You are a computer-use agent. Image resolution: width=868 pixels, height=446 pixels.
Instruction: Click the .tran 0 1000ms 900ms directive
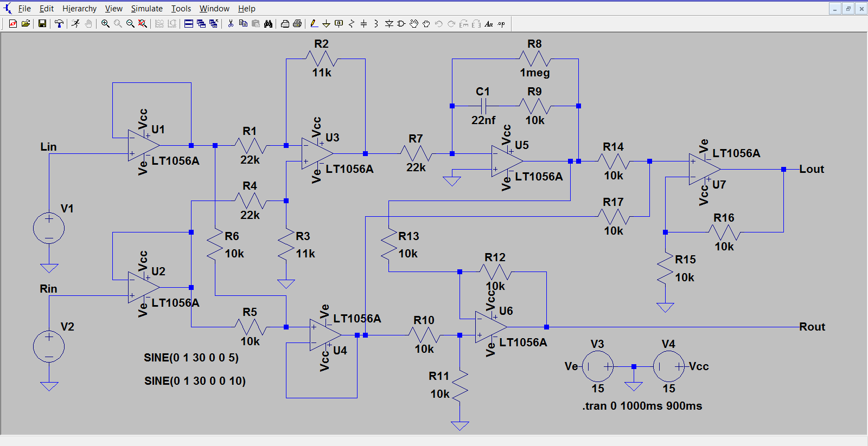[x=642, y=406]
